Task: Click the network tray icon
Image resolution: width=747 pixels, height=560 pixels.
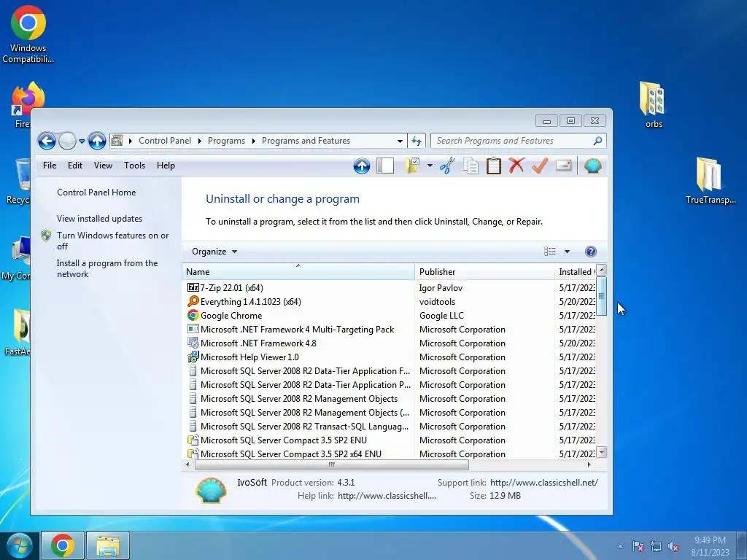Action: (x=656, y=546)
